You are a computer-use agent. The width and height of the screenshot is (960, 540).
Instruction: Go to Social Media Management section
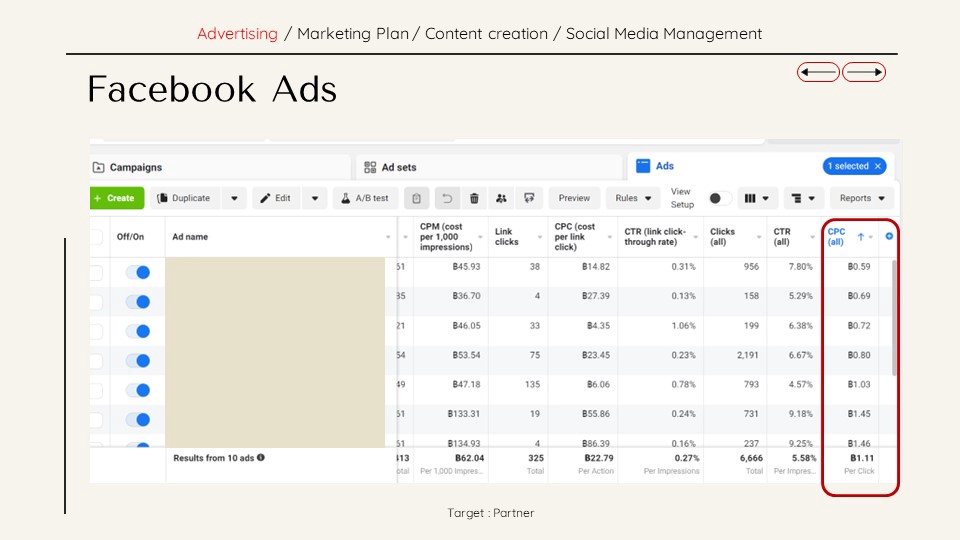(664, 34)
